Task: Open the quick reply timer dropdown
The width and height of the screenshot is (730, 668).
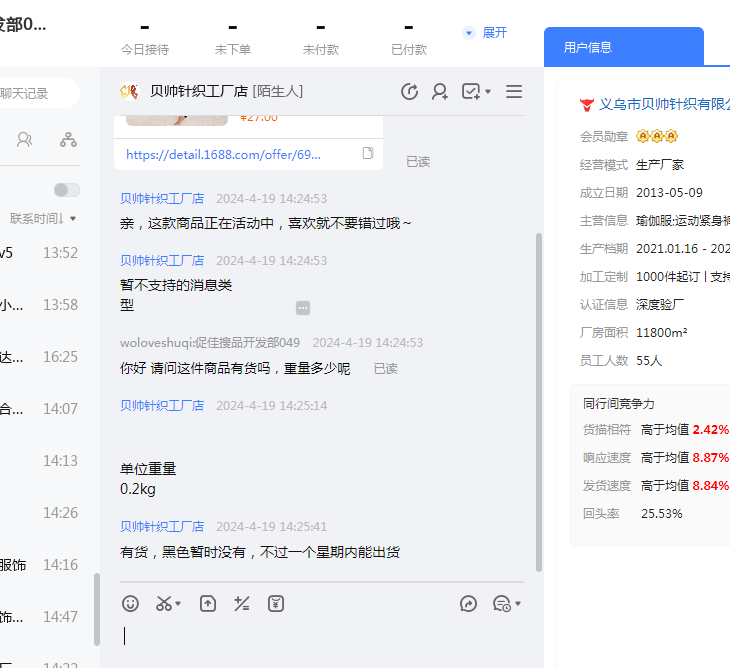Action: [x=507, y=603]
